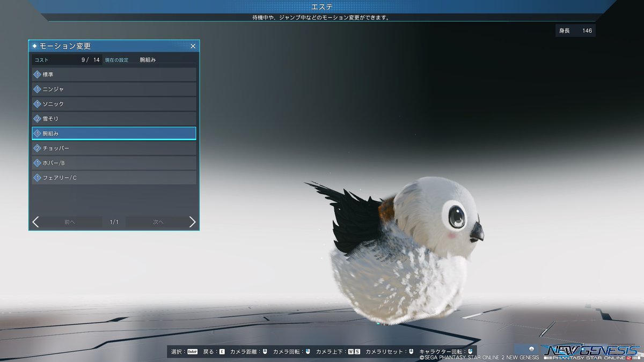
Task: Select the 雪そり motion option
Action: pos(114,119)
